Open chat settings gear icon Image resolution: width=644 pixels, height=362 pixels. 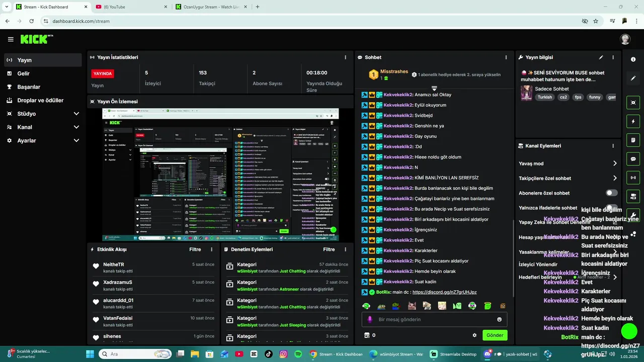pyautogui.click(x=474, y=335)
